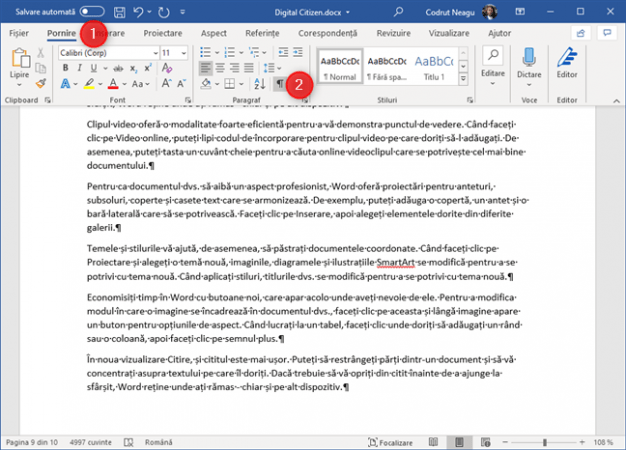Click the Save disk icon
This screenshot has width=626, height=450.
119,12
